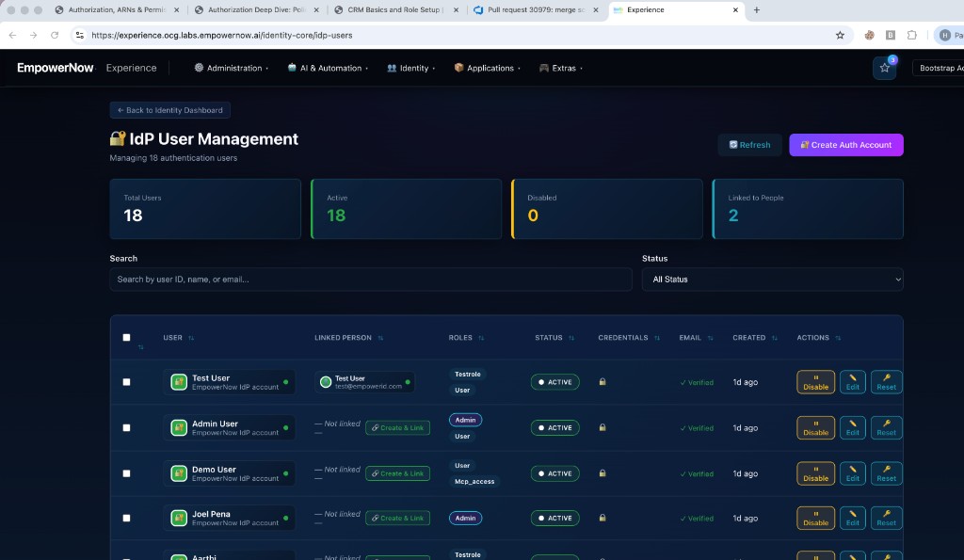Click the Mcp_access role badge for Demo User
964x560 pixels.
(x=474, y=481)
